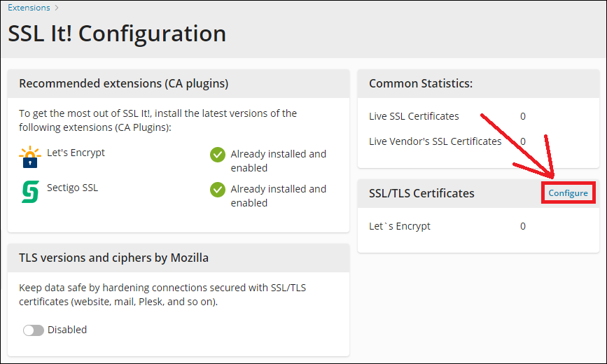Select the Sectigo SSL extension name
Image resolution: width=607 pixels, height=364 pixels.
point(73,188)
